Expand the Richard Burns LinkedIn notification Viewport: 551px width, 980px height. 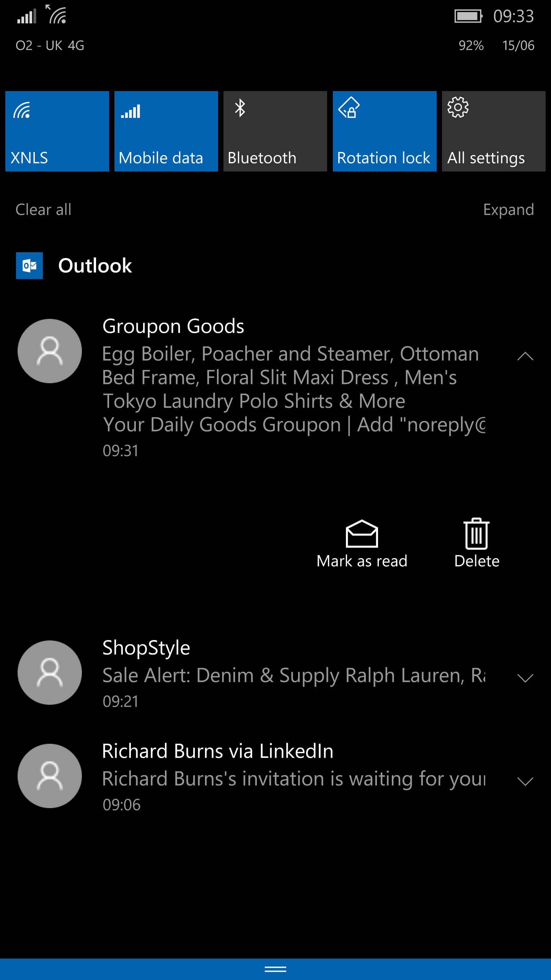coord(525,781)
